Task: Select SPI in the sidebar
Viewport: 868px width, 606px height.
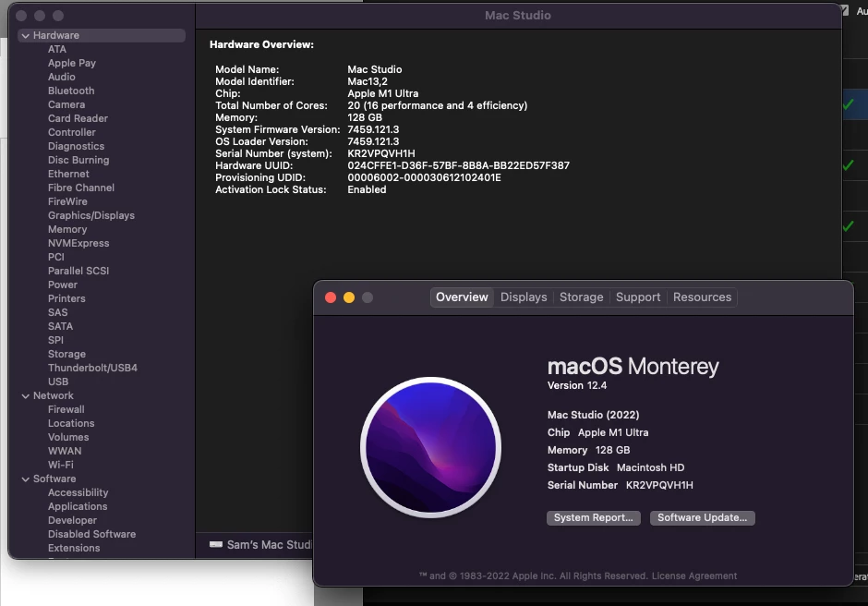Action: point(55,340)
